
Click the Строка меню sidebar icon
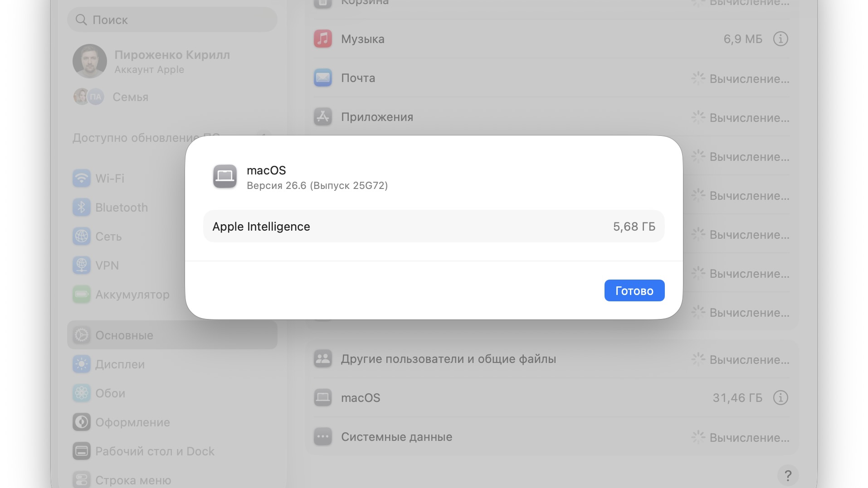tap(82, 479)
